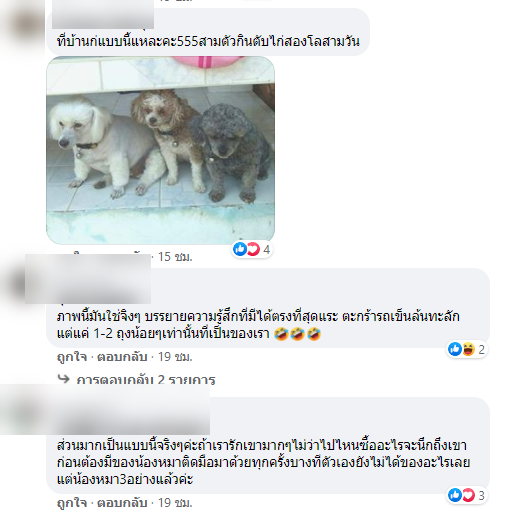522x514 pixels.
Task: Click the thumbs-up reaction icon beside count 3
Action: pos(455,495)
